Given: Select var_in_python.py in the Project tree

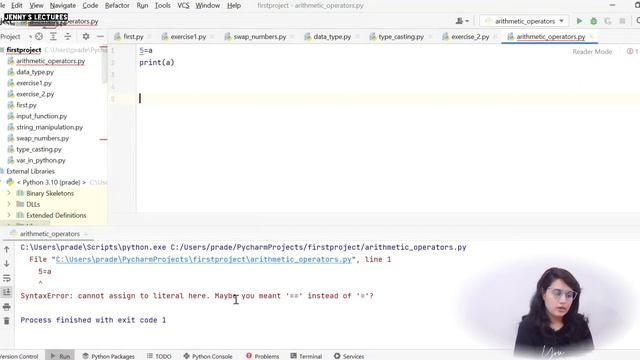Looking at the screenshot, I should pyautogui.click(x=41, y=160).
